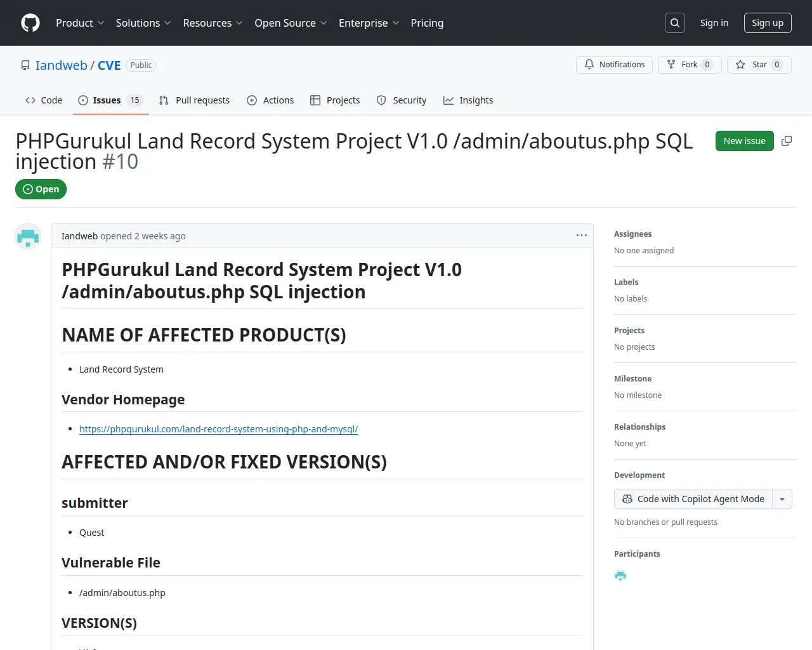812x650 pixels.
Task: Open the comment three-dots options menu
Action: 582,235
